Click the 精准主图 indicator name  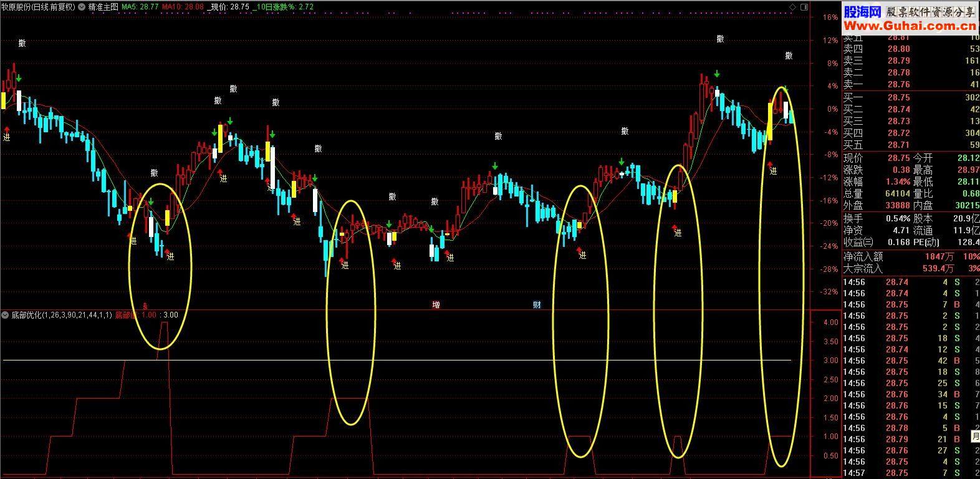click(x=103, y=7)
